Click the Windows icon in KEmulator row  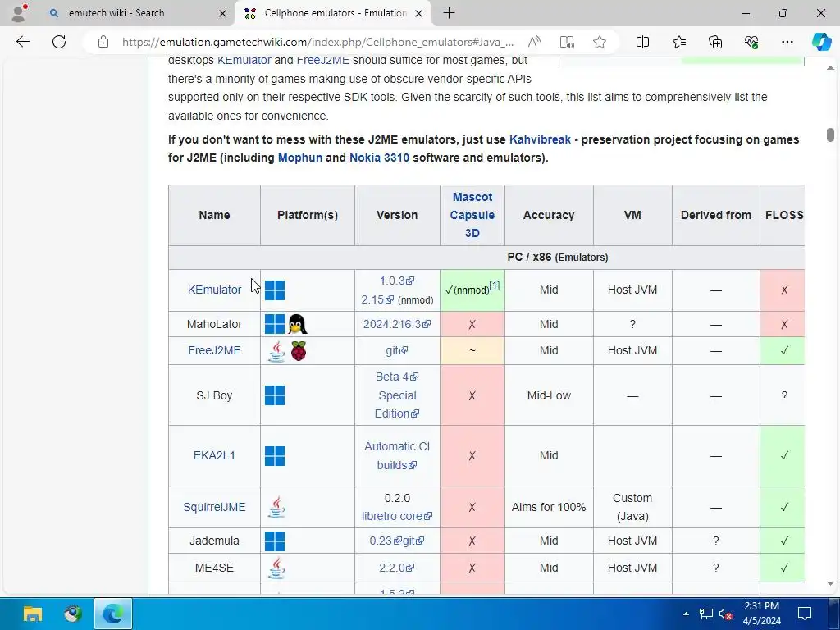(275, 290)
